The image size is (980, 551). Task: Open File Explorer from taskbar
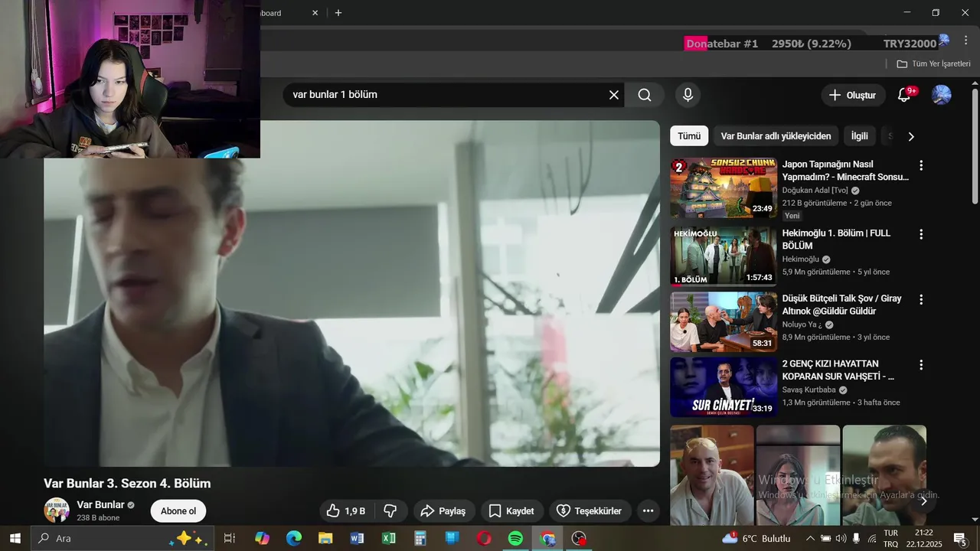click(x=325, y=538)
